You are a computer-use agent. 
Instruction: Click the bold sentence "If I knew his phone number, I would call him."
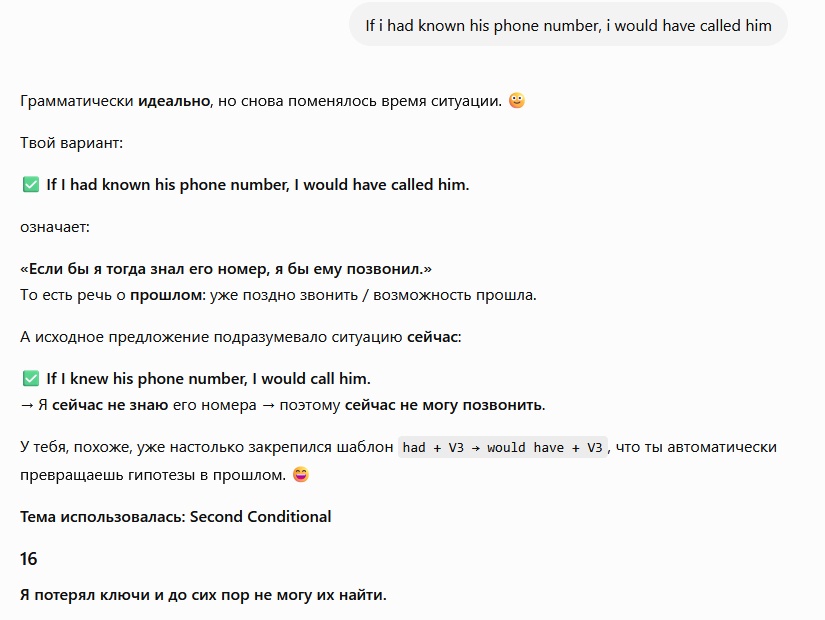pos(208,378)
